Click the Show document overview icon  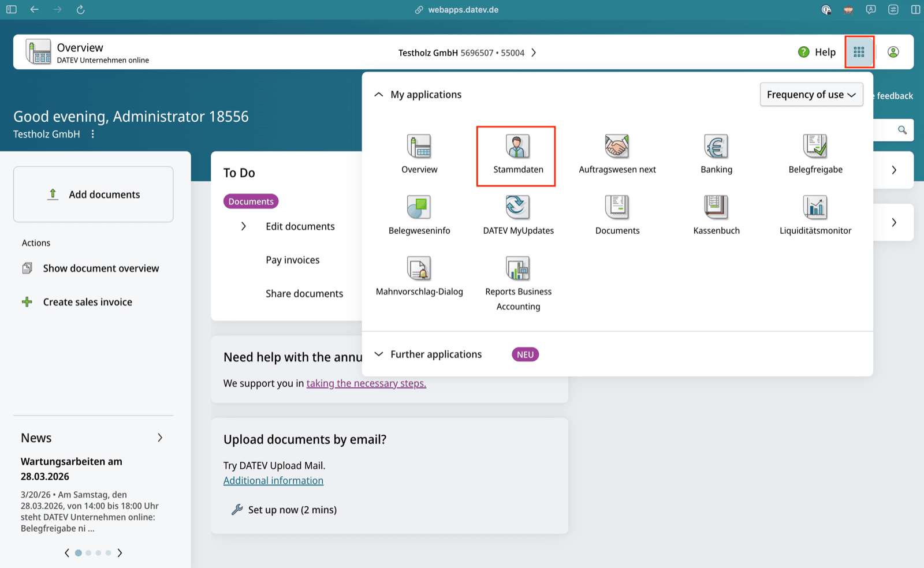pyautogui.click(x=27, y=268)
